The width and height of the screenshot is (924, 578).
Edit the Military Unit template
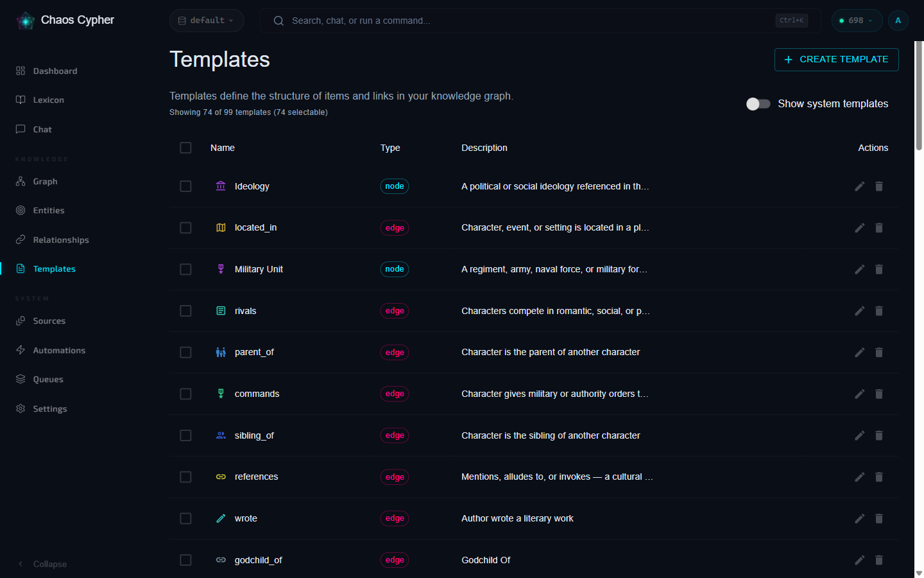860,269
